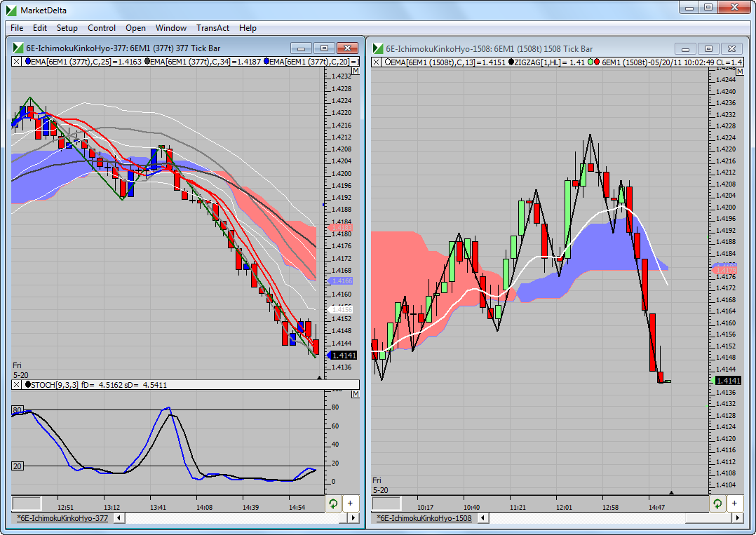Viewport: 756px width, 535px height.
Task: Click the MarketDelta application logo icon
Action: (x=11, y=10)
